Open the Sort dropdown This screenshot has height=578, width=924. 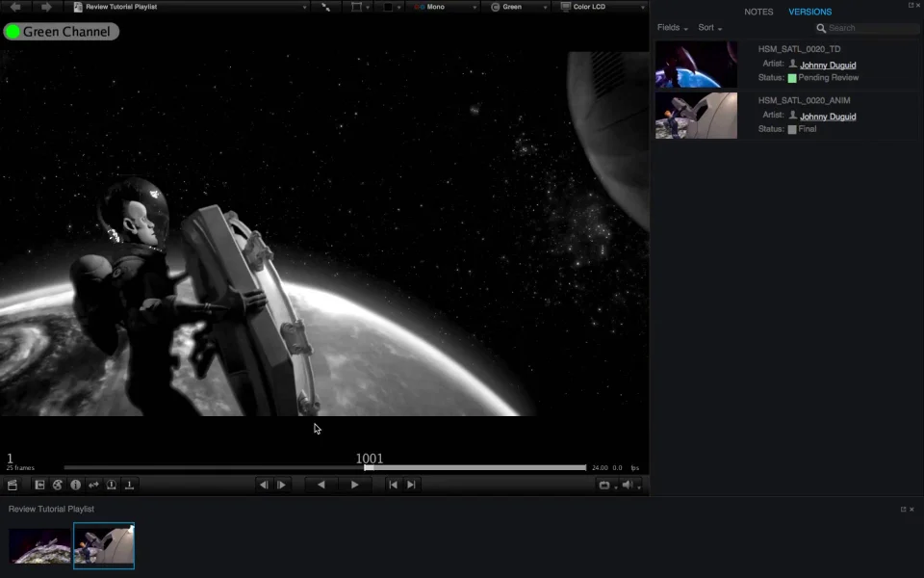pos(710,28)
